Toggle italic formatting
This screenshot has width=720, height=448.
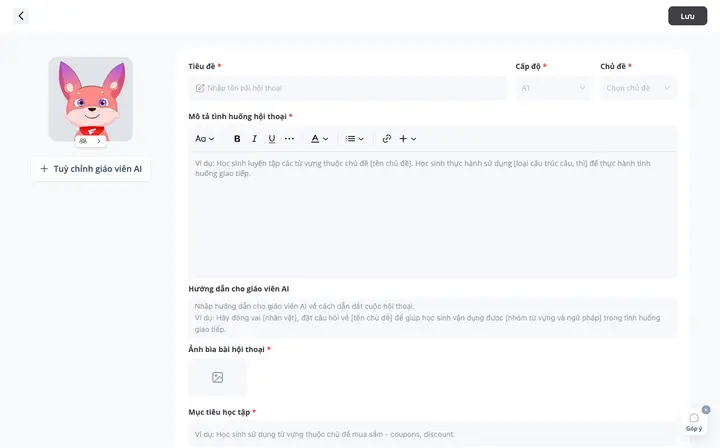click(x=254, y=139)
